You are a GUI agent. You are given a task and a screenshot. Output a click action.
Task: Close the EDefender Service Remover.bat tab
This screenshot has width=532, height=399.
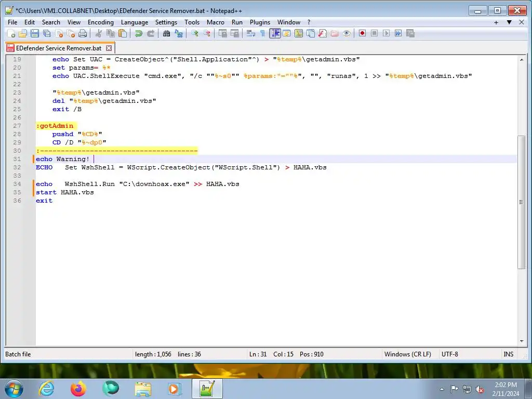coord(109,48)
